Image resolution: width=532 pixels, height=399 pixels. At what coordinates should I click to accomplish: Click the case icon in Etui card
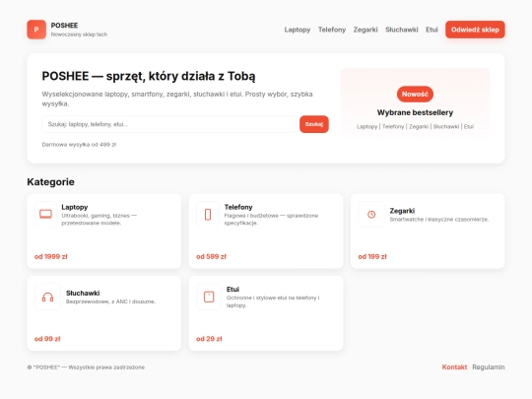point(209,297)
